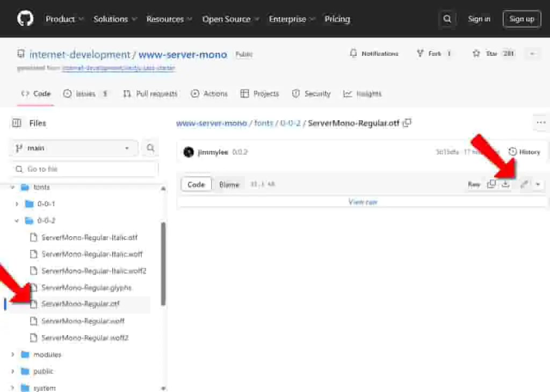Screen dimensions: 550x392
Task: Click the Sign up button
Action: (522, 19)
